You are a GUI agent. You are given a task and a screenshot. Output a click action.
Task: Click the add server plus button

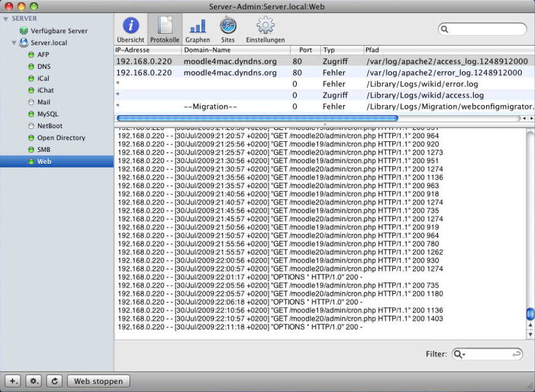(x=14, y=381)
